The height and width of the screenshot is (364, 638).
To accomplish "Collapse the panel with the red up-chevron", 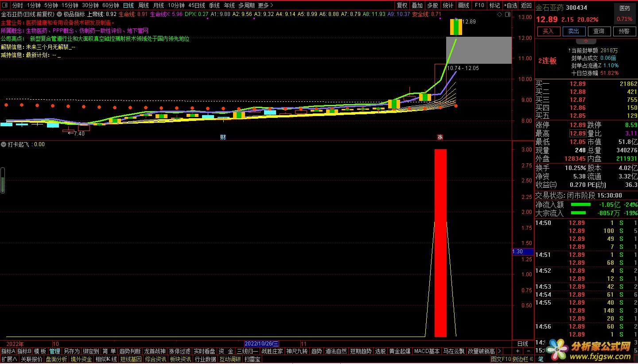I will [586, 41].
